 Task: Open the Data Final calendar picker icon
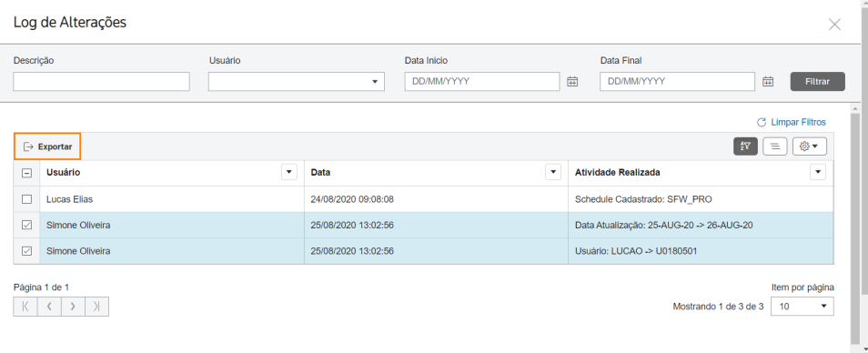[768, 81]
